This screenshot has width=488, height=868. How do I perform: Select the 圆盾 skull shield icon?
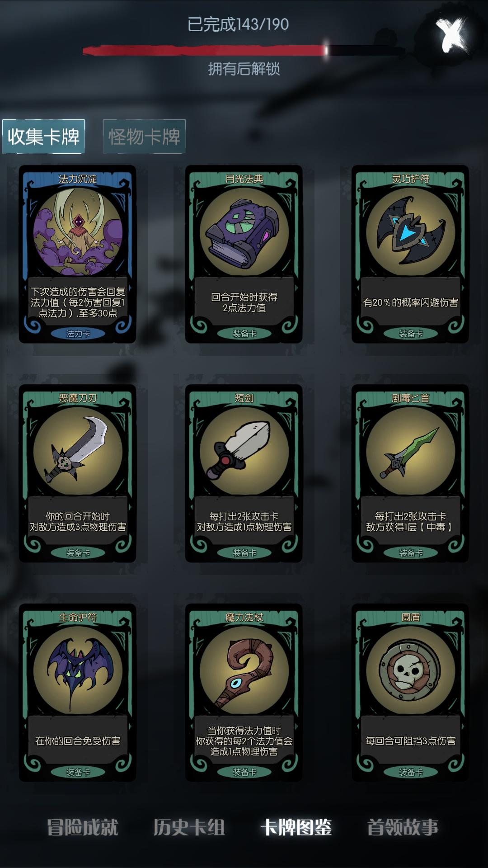[410, 670]
